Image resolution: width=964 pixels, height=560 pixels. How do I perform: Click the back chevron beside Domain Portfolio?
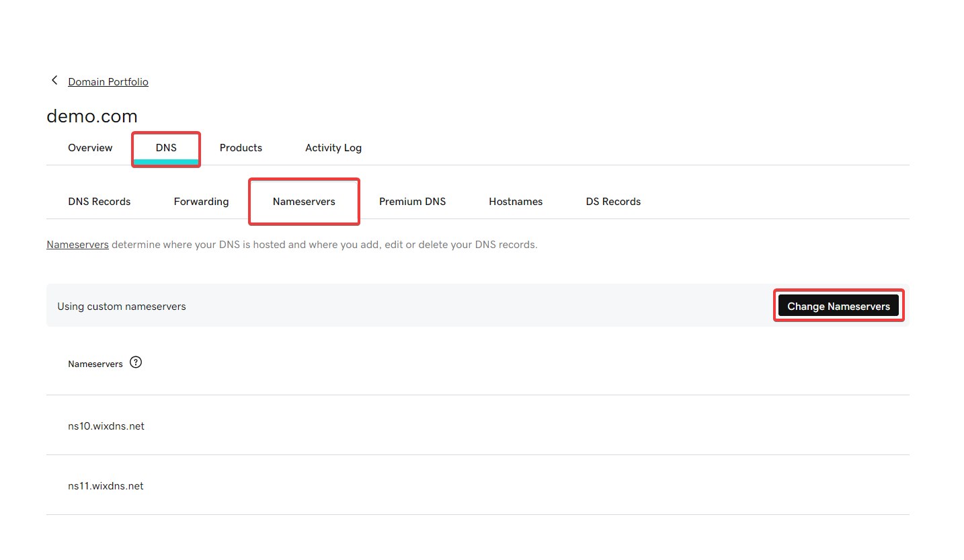[x=54, y=81]
